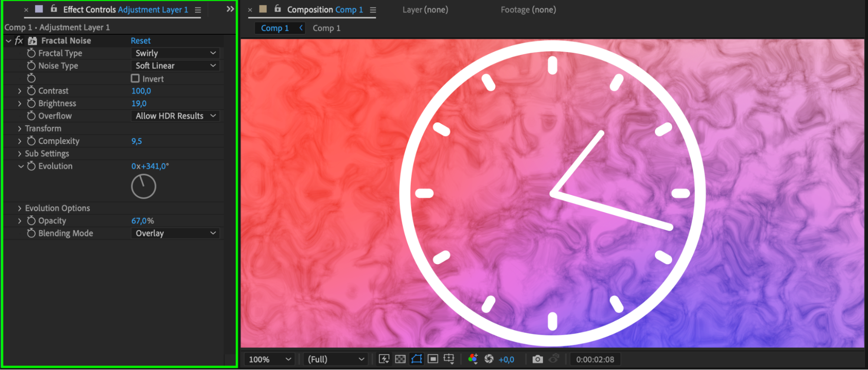Toggle the Noise Type stopwatch
The height and width of the screenshot is (370, 868).
coord(31,65)
